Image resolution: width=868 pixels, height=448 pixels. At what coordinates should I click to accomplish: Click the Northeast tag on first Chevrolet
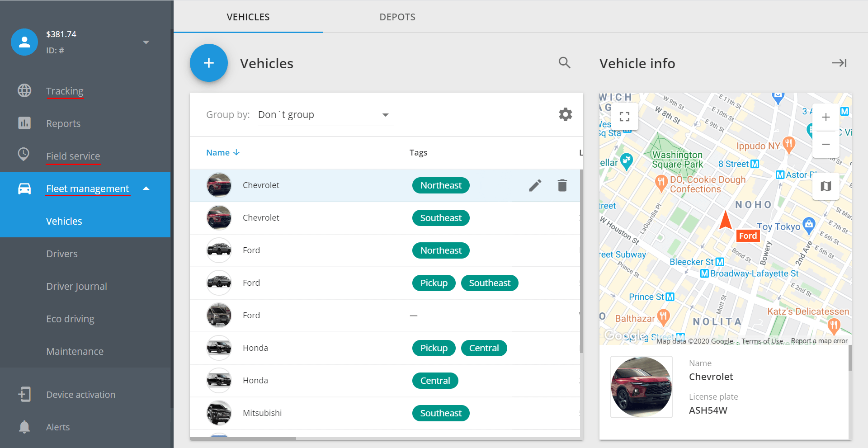point(441,185)
